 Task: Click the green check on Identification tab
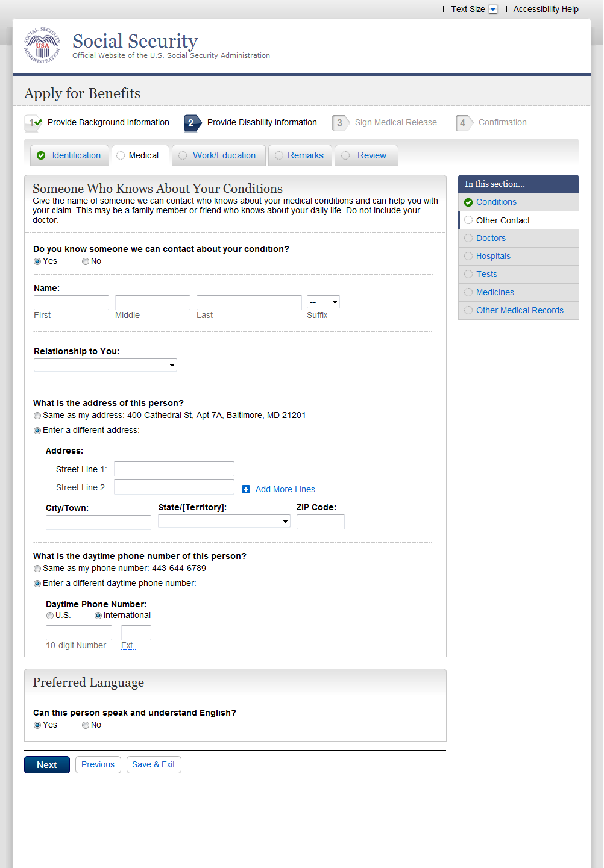coord(41,155)
